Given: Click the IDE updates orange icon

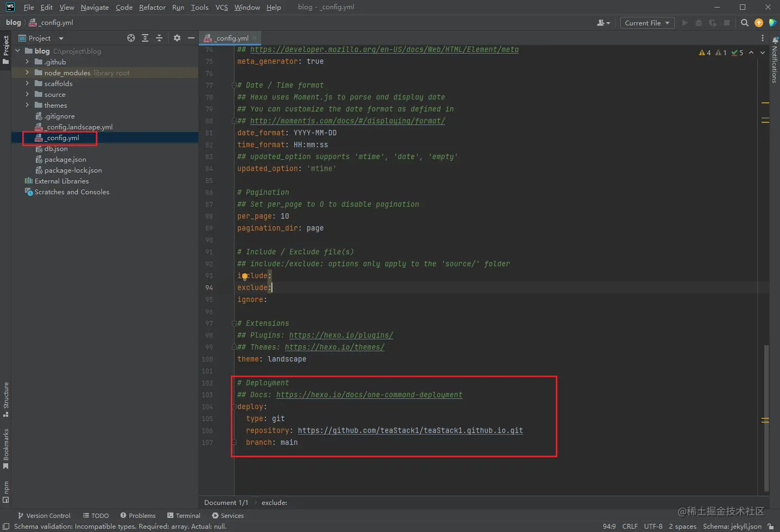Looking at the screenshot, I should 759,23.
